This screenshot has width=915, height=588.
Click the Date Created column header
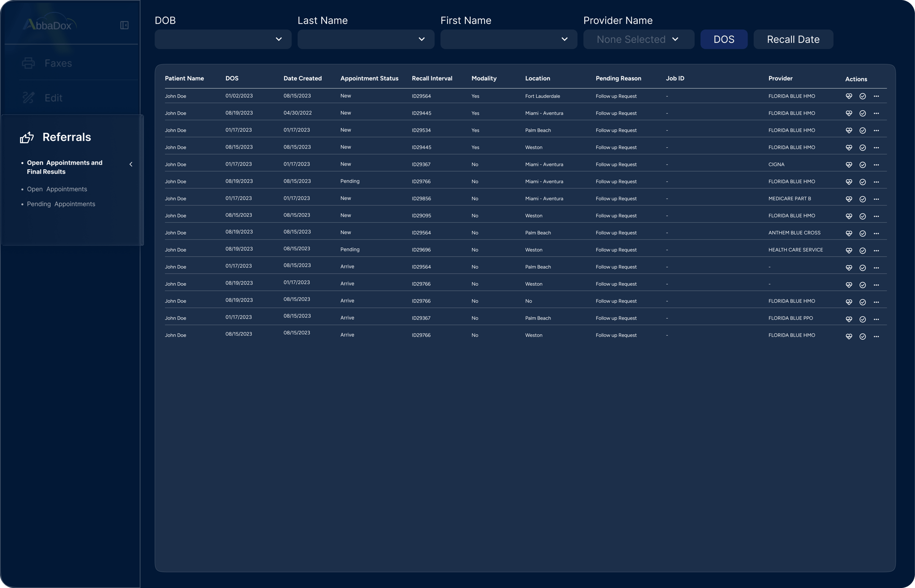coord(302,79)
